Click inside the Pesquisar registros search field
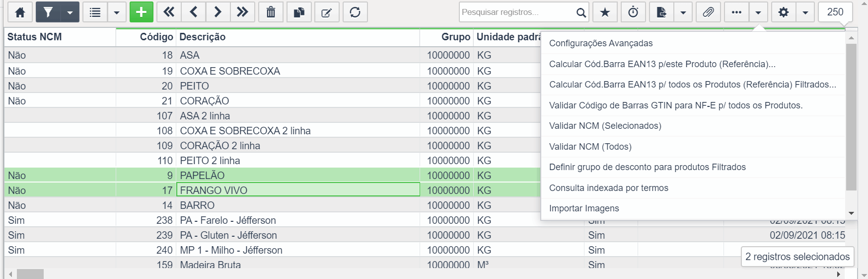Screen dimensions: 868x279 pos(517,12)
